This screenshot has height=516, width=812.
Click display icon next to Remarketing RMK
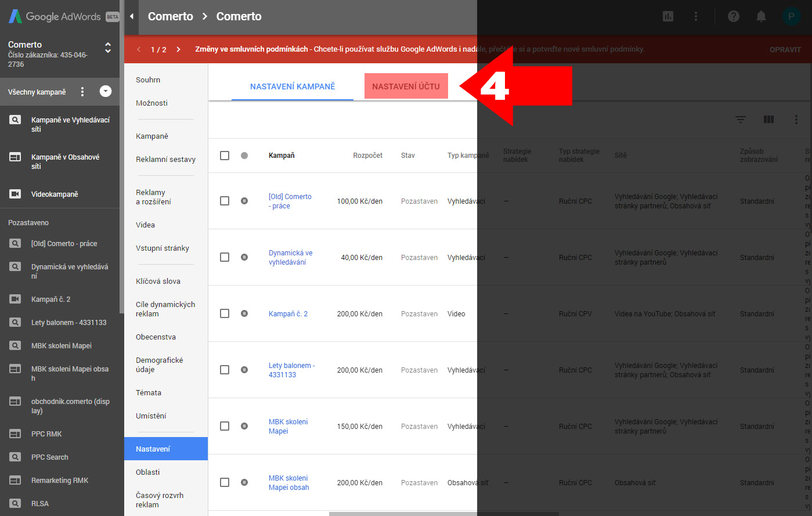click(16, 481)
